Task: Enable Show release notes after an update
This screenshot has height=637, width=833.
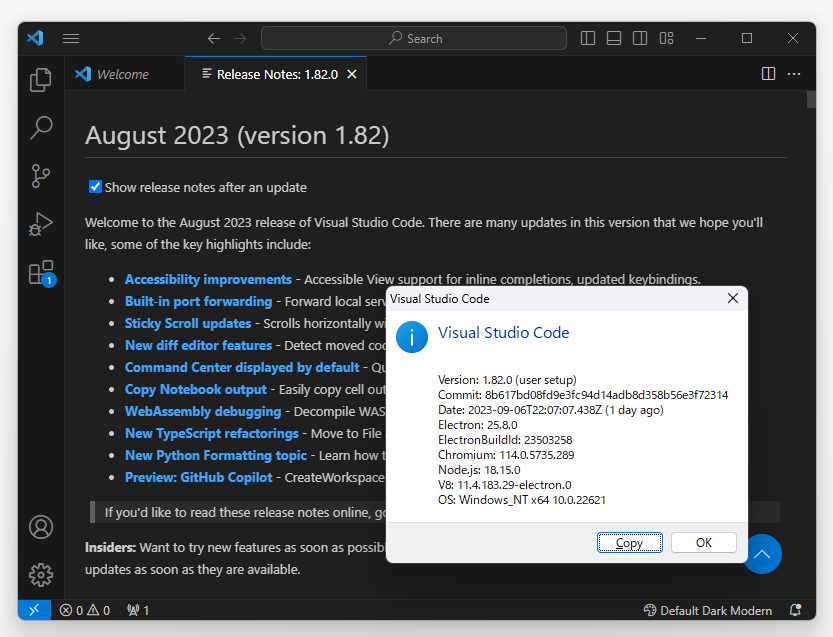Action: point(95,187)
